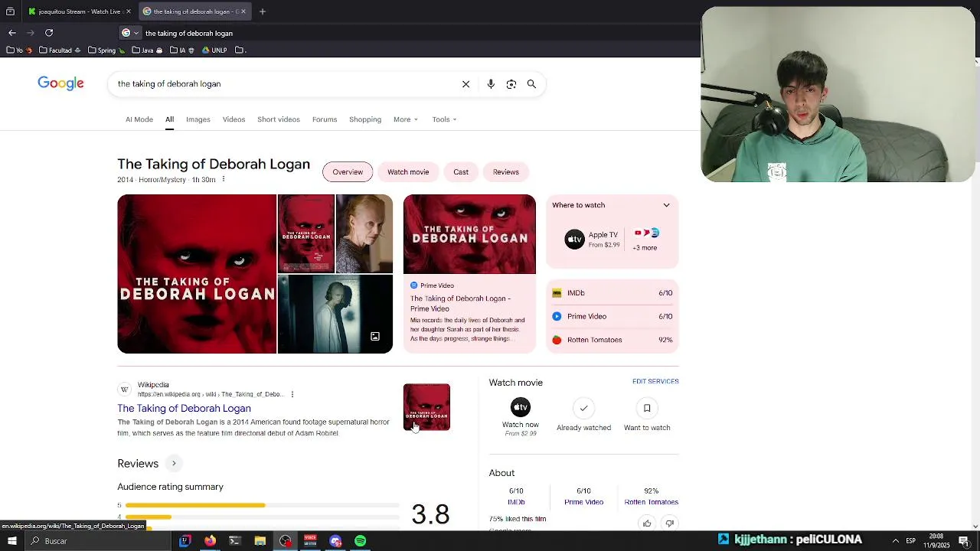Image resolution: width=980 pixels, height=551 pixels.
Task: Select the Watch movie chip
Action: pyautogui.click(x=408, y=172)
